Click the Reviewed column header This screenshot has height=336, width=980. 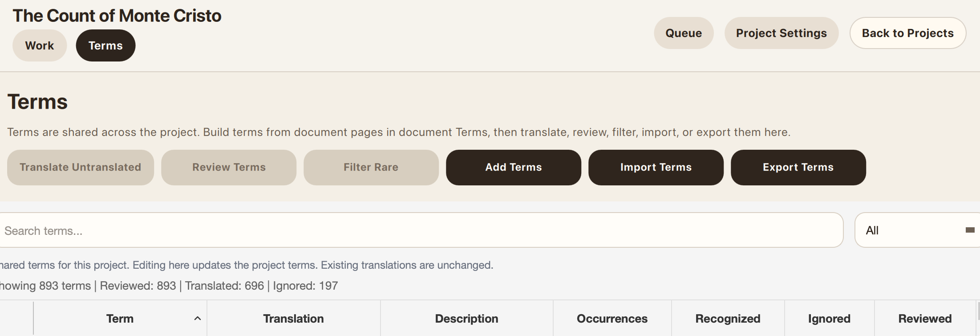point(925,319)
